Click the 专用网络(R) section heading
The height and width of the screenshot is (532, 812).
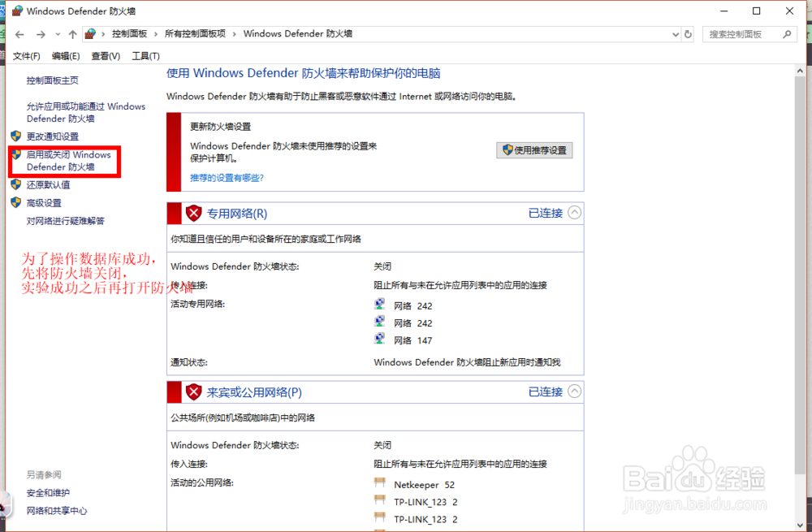pyautogui.click(x=237, y=214)
